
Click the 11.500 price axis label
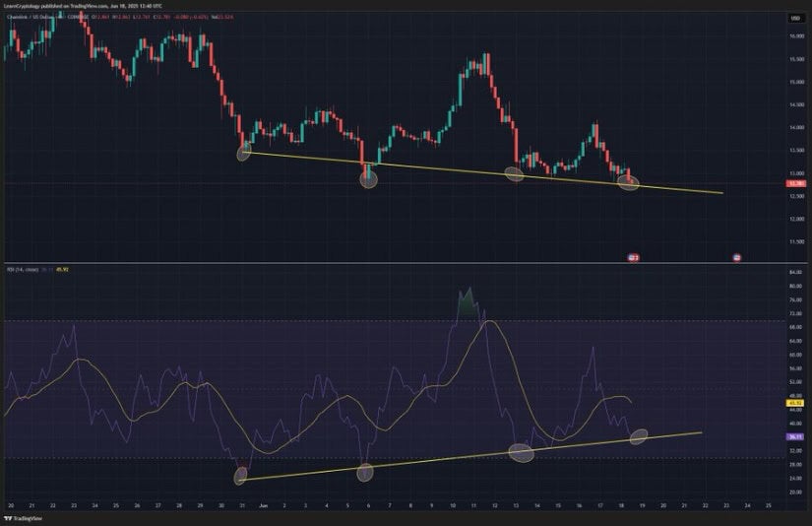coord(797,242)
